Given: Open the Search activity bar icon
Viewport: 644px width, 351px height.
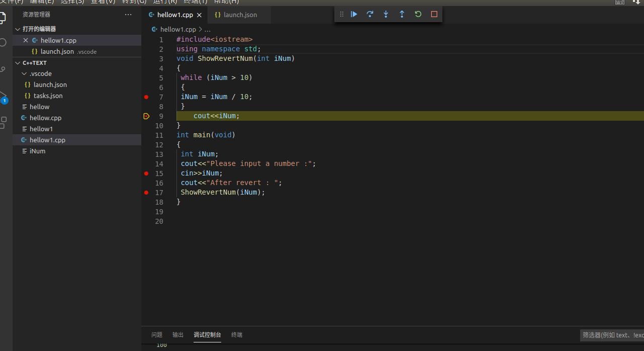Looking at the screenshot, I should tap(3, 42).
